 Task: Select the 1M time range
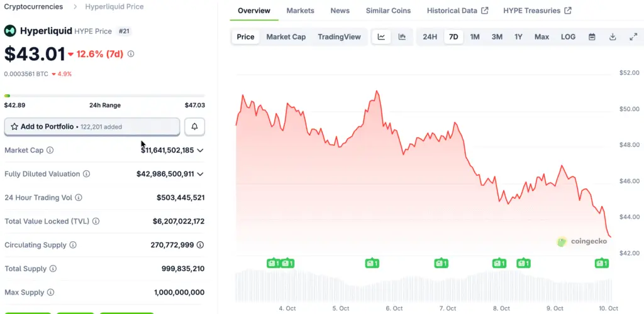click(x=475, y=37)
